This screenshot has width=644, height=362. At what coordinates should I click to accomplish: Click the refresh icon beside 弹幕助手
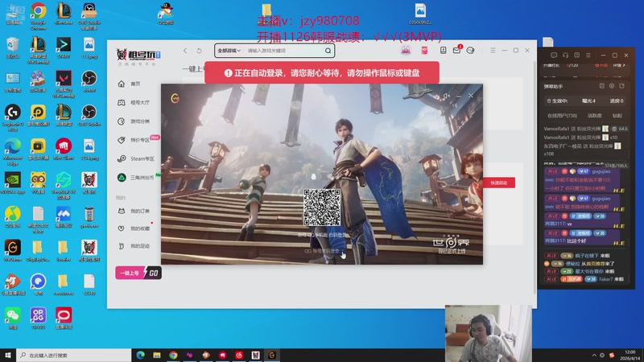coord(621,86)
